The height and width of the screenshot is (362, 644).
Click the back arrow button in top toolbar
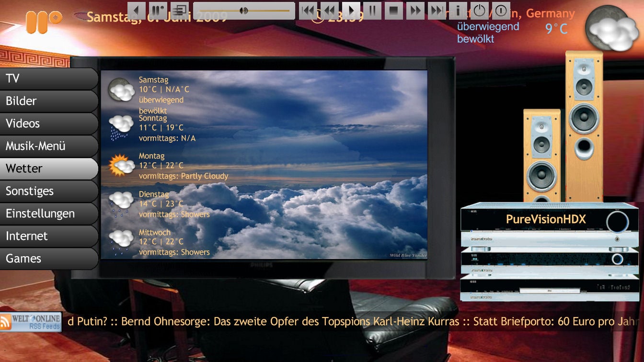pyautogui.click(x=137, y=10)
